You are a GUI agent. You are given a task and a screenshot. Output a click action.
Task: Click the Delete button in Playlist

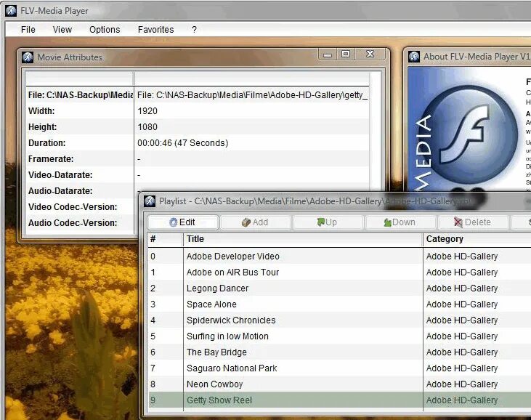473,222
